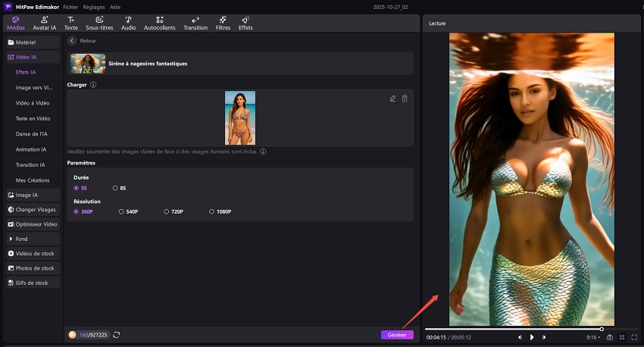This screenshot has height=347, width=644.
Task: Enter fullscreen preview mode
Action: pyautogui.click(x=634, y=337)
